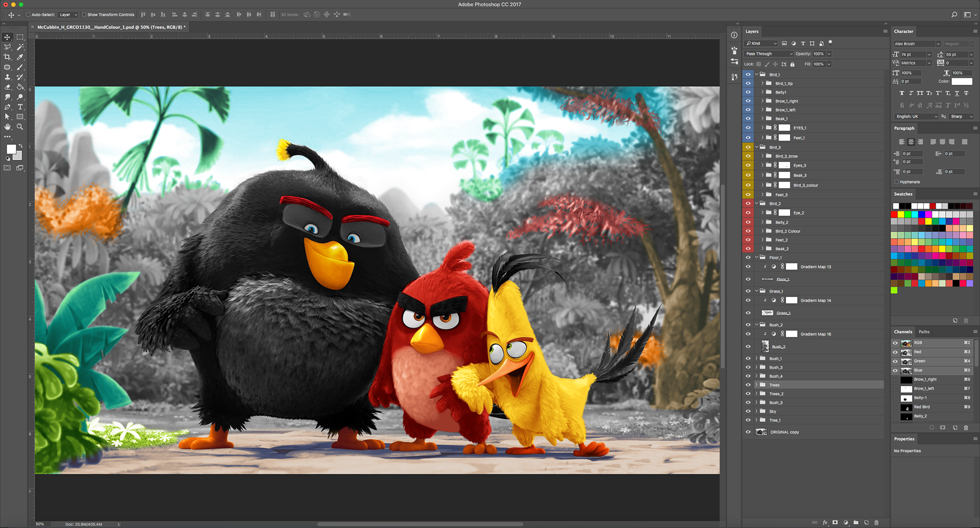Image resolution: width=980 pixels, height=528 pixels.
Task: Switch to the Paths tab
Action: [x=924, y=332]
